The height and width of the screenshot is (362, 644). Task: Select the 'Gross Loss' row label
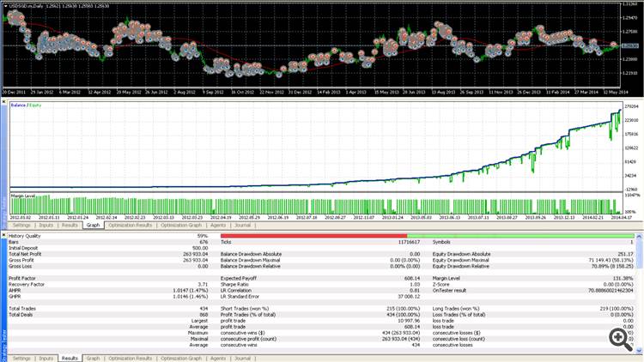click(20, 266)
